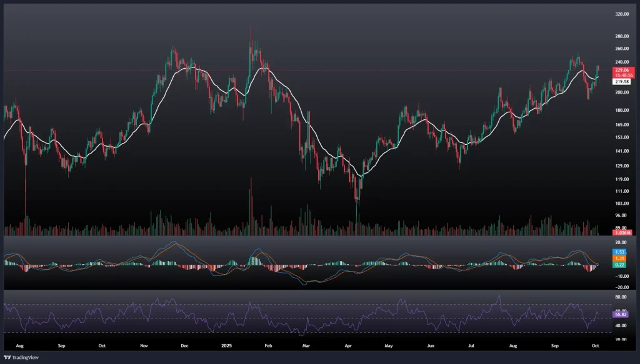Click the Jul label on the time axis
This screenshot has height=364, width=640.
point(472,345)
